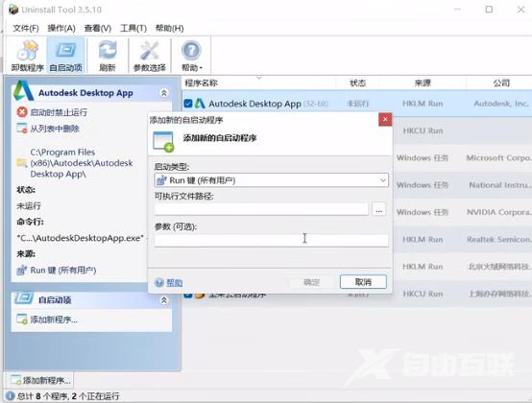Click the 参数 (可选) input field
The height and width of the screenshot is (403, 532).
pyautogui.click(x=272, y=240)
